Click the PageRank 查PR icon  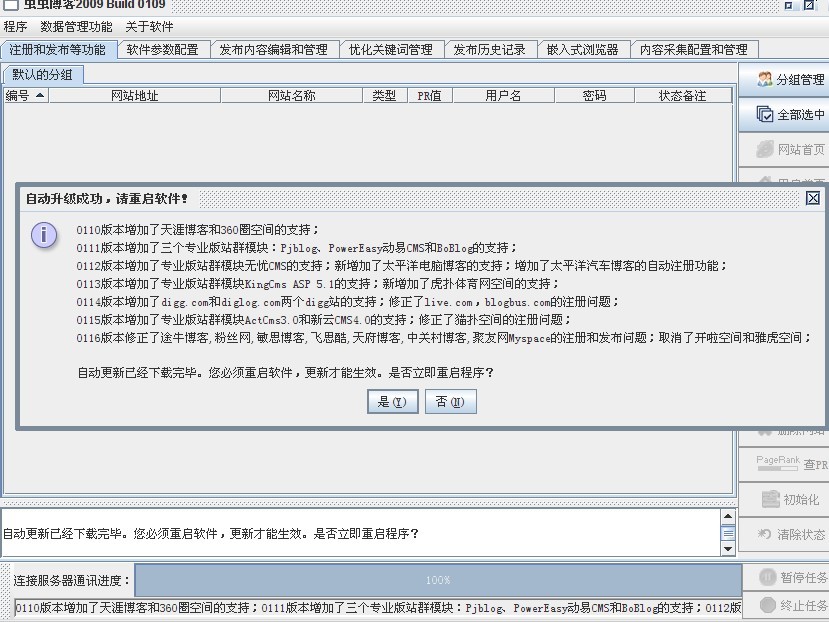778,463
